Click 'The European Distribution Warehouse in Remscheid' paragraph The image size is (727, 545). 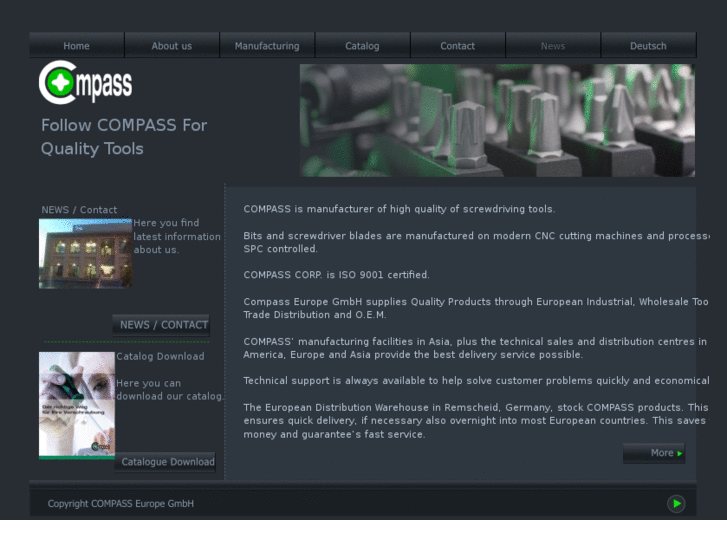click(x=476, y=421)
